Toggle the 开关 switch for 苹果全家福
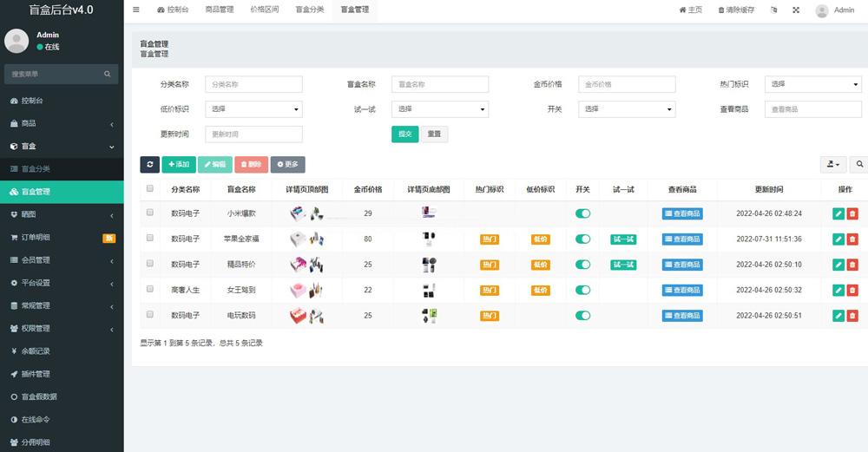The width and height of the screenshot is (868, 452). click(582, 239)
